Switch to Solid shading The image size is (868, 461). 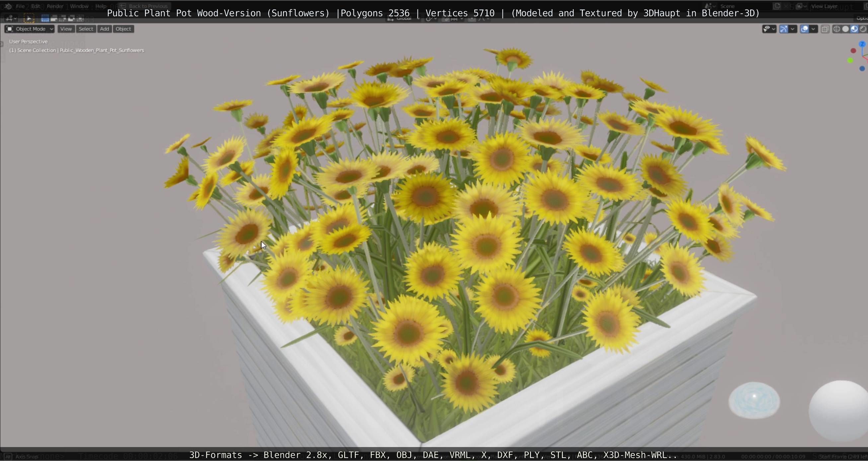(845, 29)
